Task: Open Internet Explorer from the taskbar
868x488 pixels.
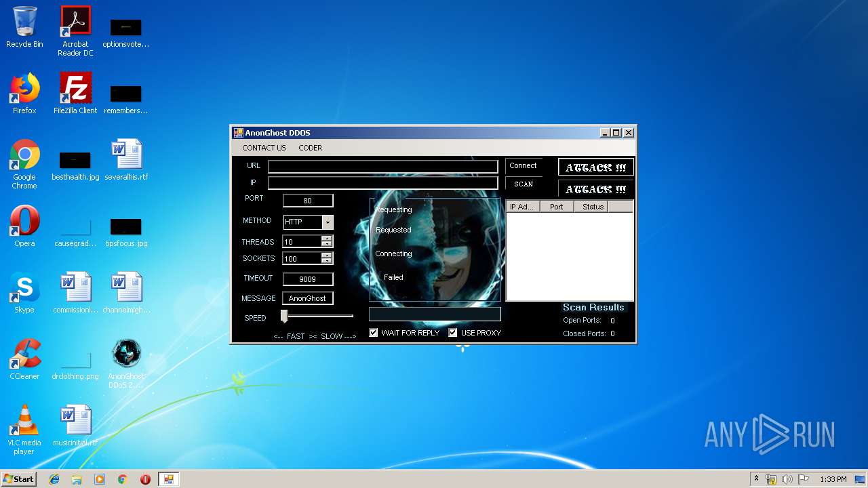Action: coord(54,479)
